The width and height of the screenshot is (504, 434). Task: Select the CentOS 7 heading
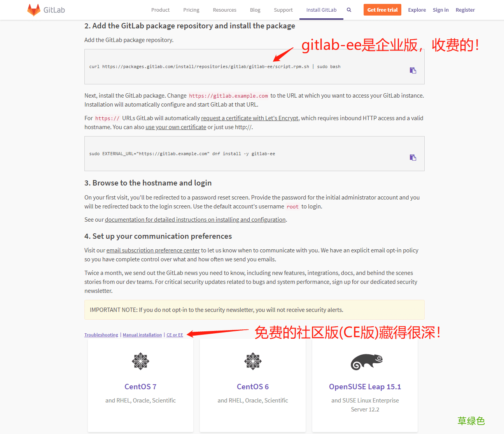click(140, 387)
